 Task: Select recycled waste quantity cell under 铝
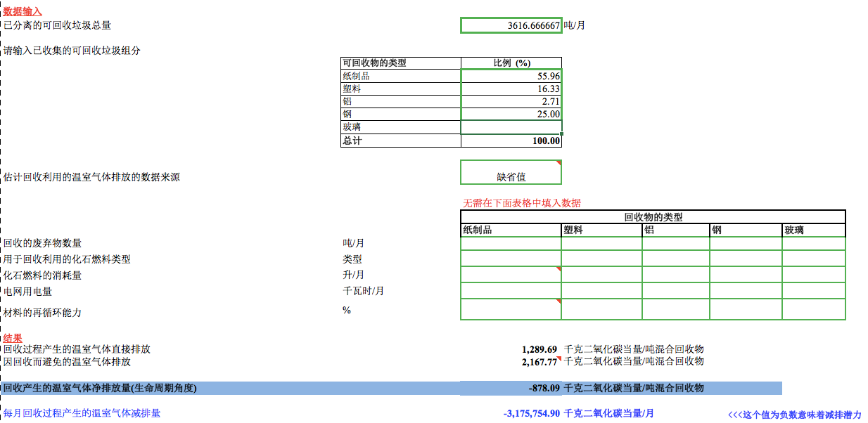(x=675, y=243)
